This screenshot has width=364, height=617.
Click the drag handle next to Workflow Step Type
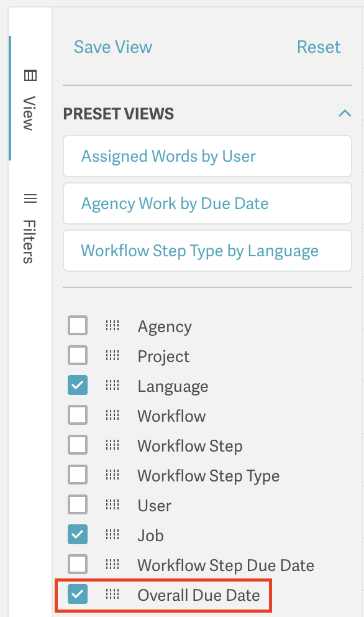pos(112,475)
